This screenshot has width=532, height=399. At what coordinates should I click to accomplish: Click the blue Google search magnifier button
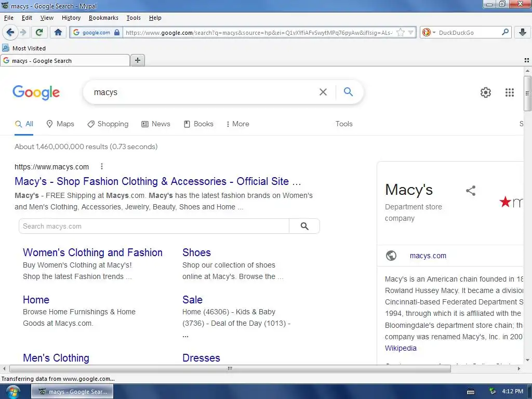click(x=349, y=91)
